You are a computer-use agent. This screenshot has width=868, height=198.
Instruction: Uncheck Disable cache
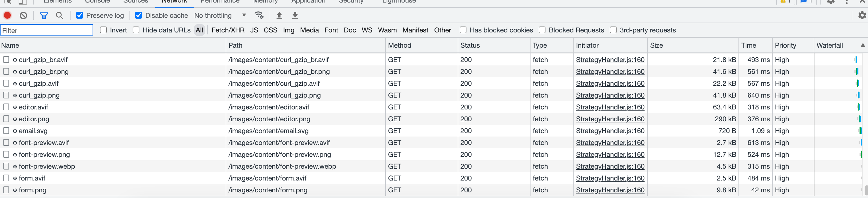pyautogui.click(x=139, y=15)
